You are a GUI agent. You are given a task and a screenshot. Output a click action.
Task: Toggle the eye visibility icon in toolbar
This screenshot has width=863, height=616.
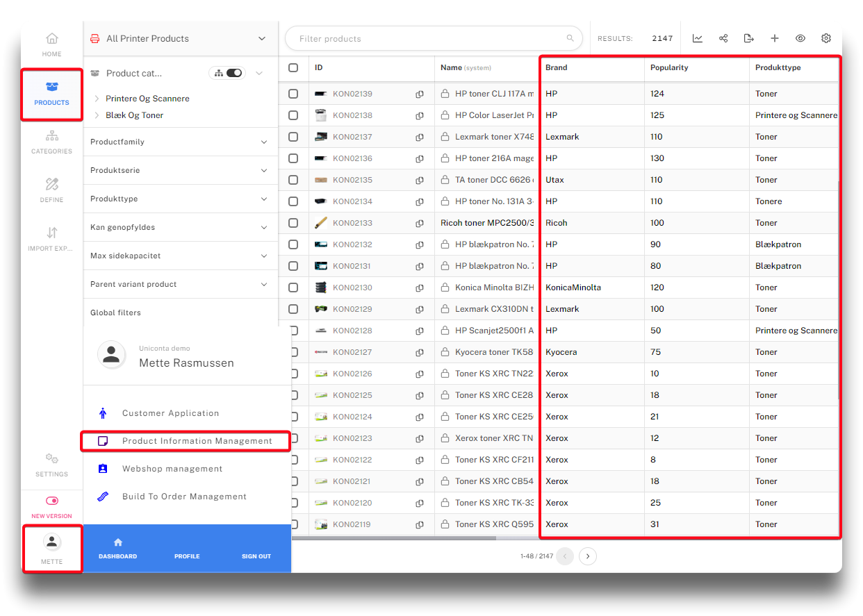click(800, 39)
